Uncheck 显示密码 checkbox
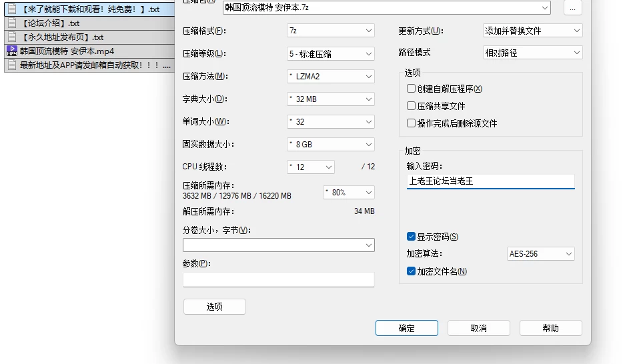Viewport: 625px width, 364px height. tap(411, 237)
